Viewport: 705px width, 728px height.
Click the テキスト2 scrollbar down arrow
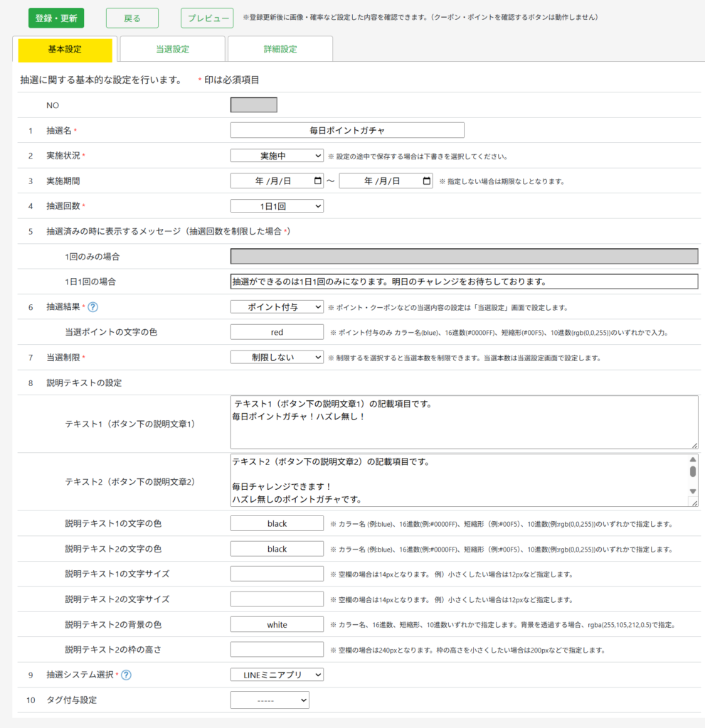point(693,491)
